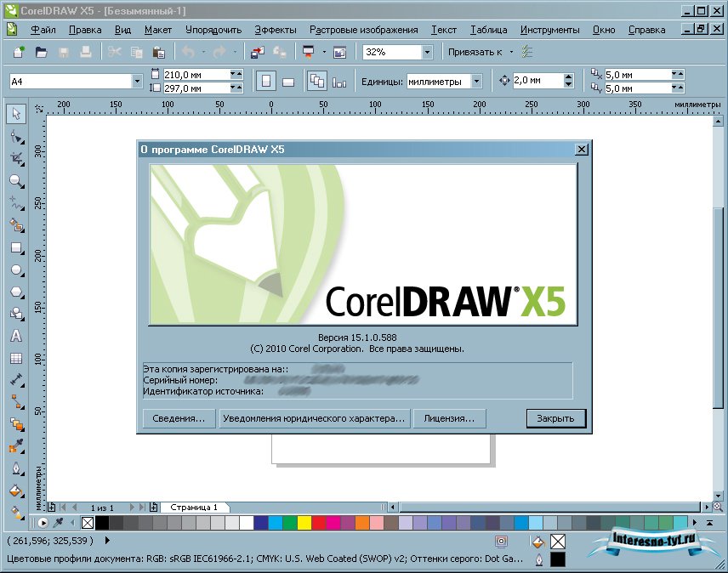This screenshot has height=573, width=728.
Task: Select the Color eyedropper tool
Action: click(x=17, y=445)
